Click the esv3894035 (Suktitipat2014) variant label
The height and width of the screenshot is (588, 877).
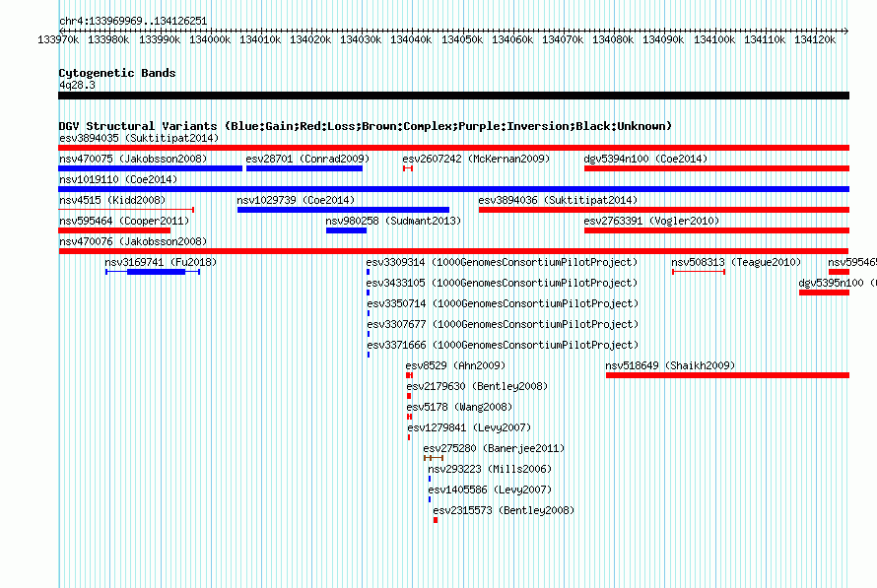click(x=139, y=138)
